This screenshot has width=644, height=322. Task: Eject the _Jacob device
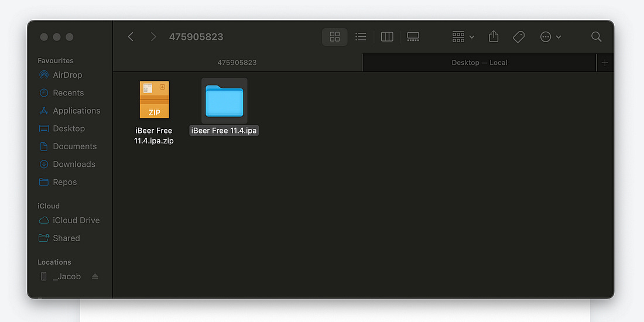[x=95, y=276]
